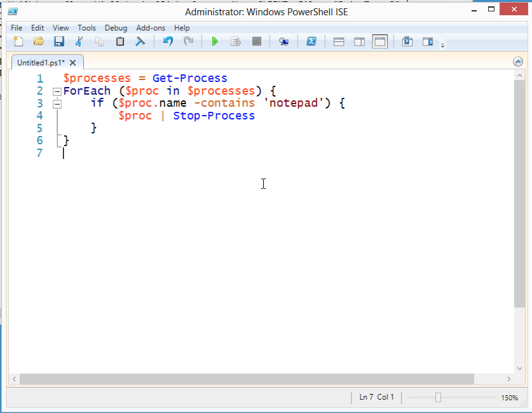Open the New Remote PowerShell Tab icon

click(x=283, y=42)
